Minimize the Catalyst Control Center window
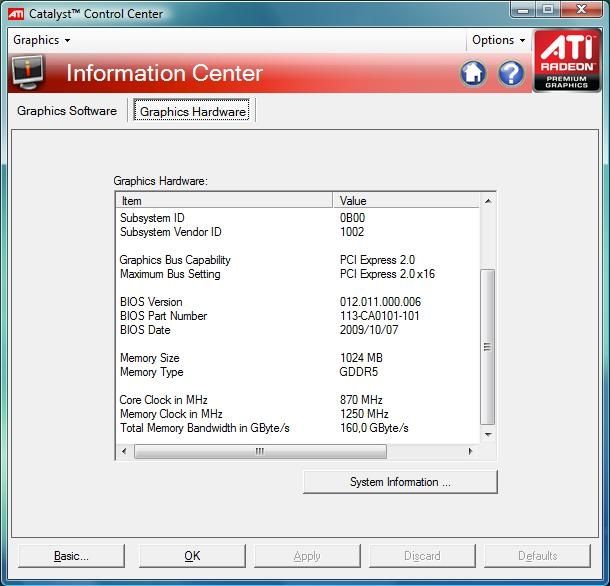Viewport: 610px width, 586px height. click(523, 10)
